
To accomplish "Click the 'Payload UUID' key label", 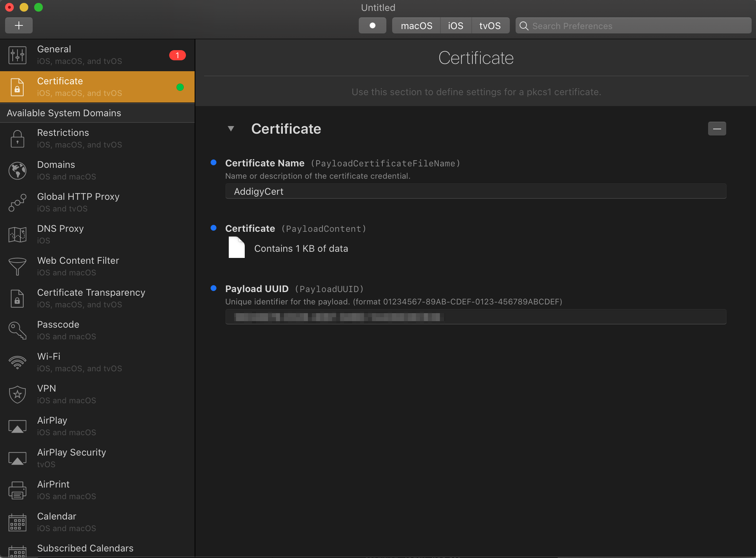I will [257, 289].
